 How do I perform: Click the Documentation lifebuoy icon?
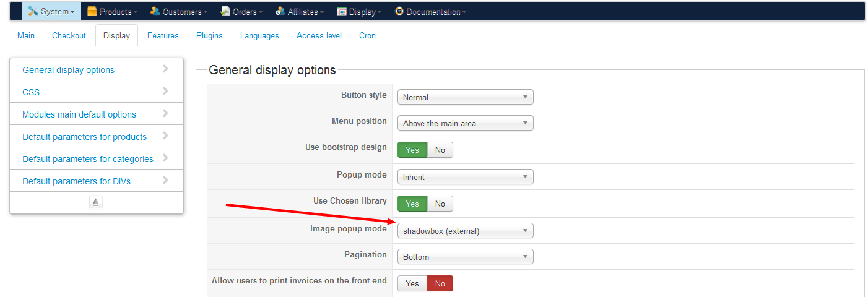tap(399, 11)
